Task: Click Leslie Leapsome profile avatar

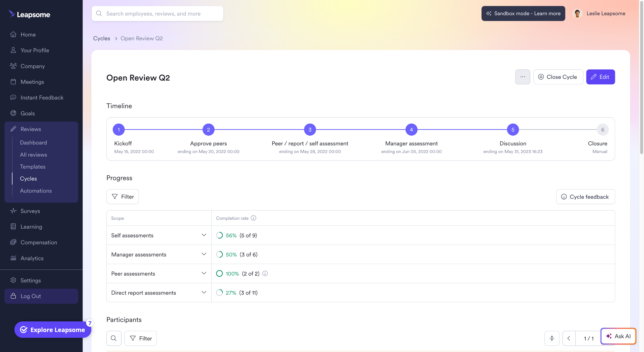Action: tap(577, 14)
